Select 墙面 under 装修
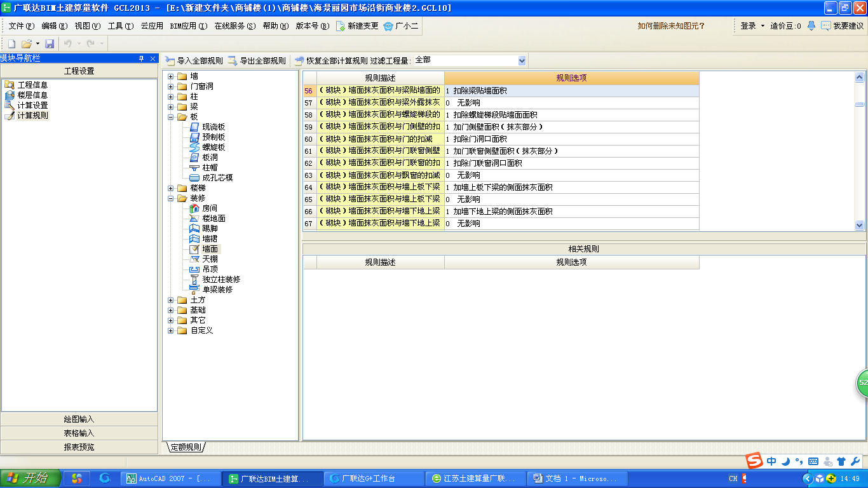Viewport: 868px width, 488px height. tap(210, 249)
